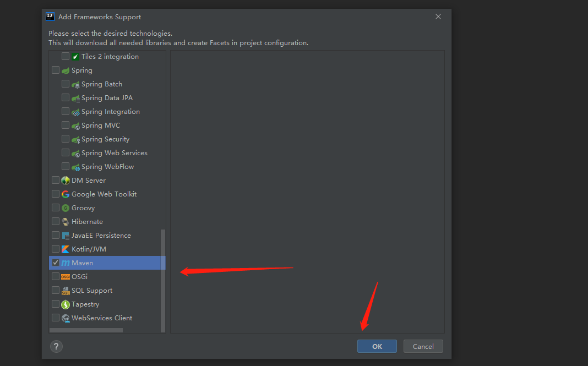
Task: Check the SQL Support checkbox
Action: [x=56, y=290]
